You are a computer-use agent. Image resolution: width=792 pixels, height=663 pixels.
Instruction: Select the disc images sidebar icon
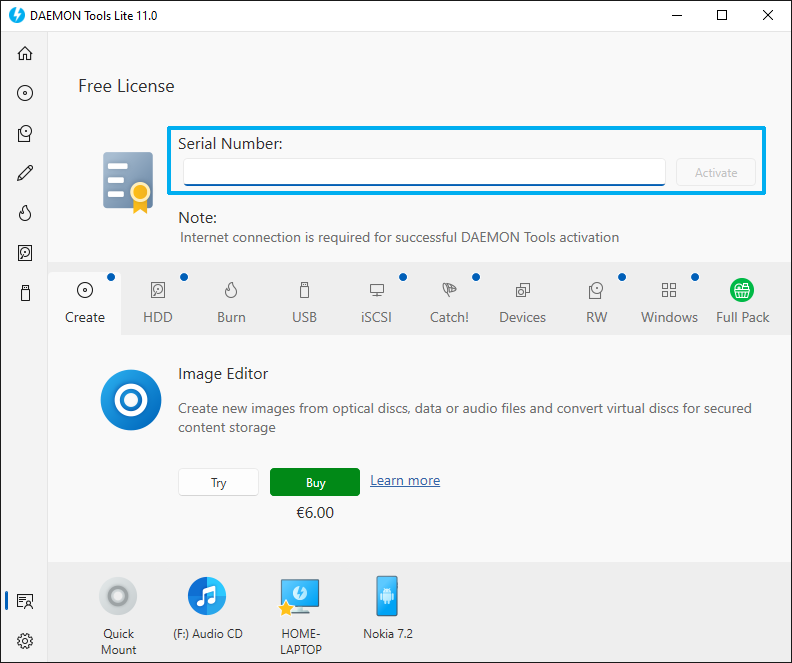tap(25, 93)
